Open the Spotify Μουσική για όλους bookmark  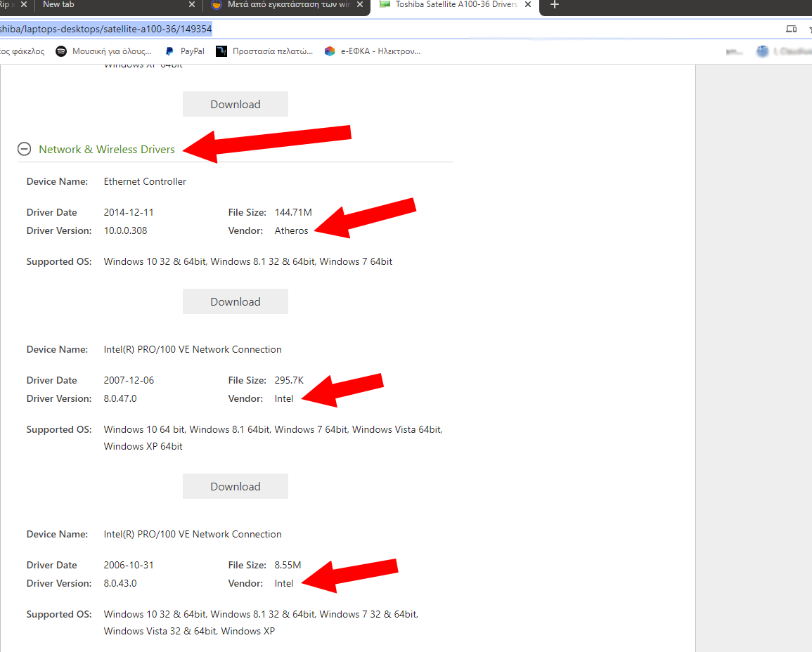103,51
